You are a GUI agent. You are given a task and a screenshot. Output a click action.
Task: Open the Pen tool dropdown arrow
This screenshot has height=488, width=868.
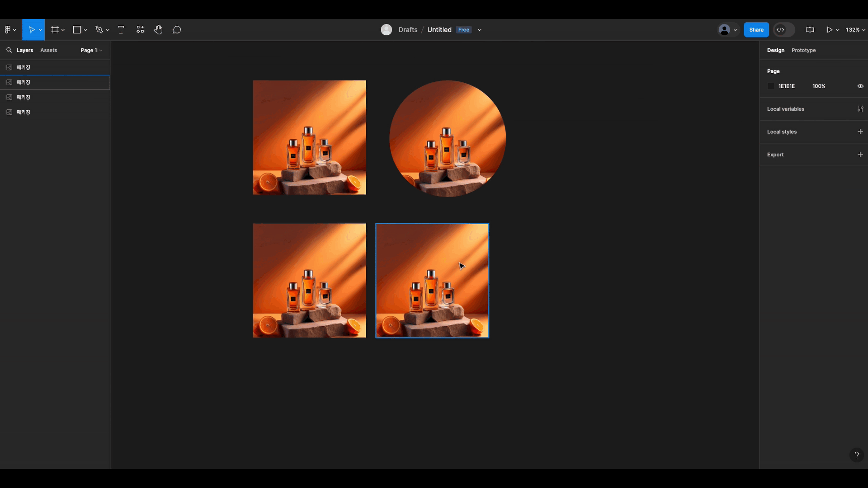pos(108,30)
